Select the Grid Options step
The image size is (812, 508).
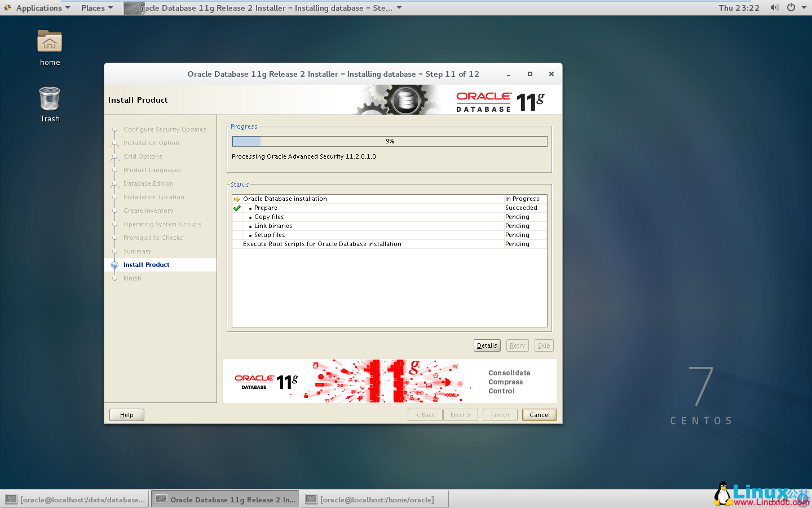coord(143,156)
